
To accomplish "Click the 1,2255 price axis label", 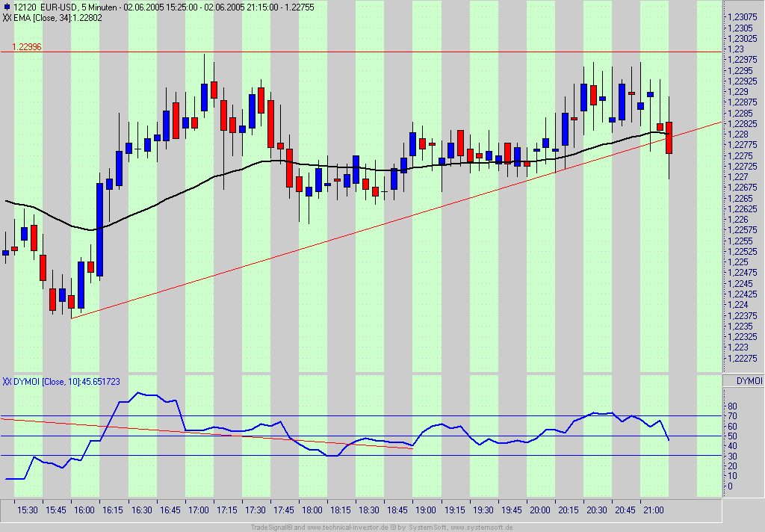I will tap(740, 241).
